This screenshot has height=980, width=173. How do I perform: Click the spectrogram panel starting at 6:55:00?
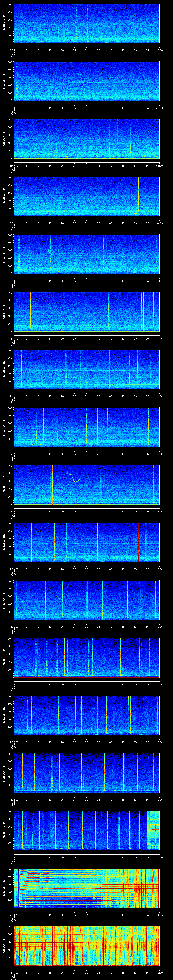click(87, 24)
